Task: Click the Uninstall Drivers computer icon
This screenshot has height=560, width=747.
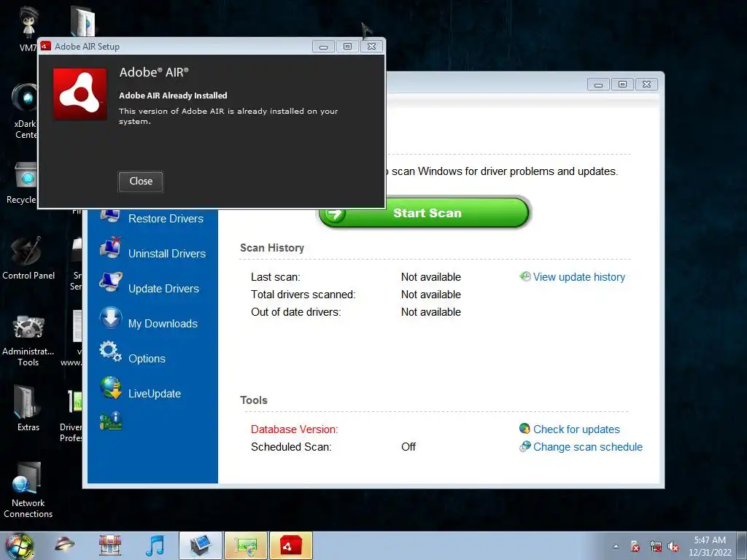Action: point(111,248)
